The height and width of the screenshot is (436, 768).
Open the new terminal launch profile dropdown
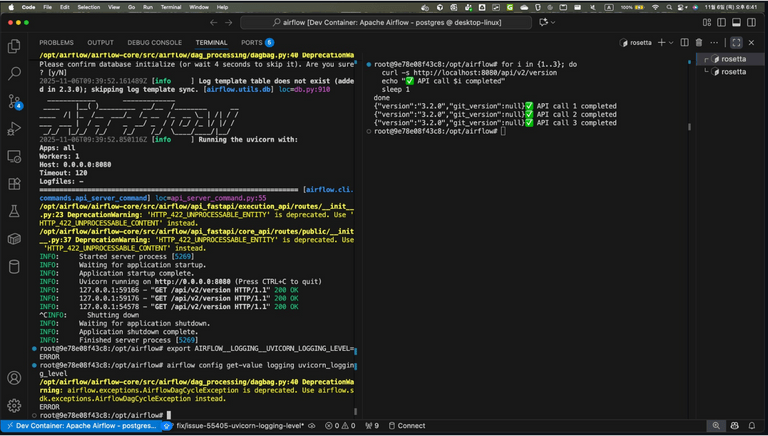pyautogui.click(x=671, y=43)
